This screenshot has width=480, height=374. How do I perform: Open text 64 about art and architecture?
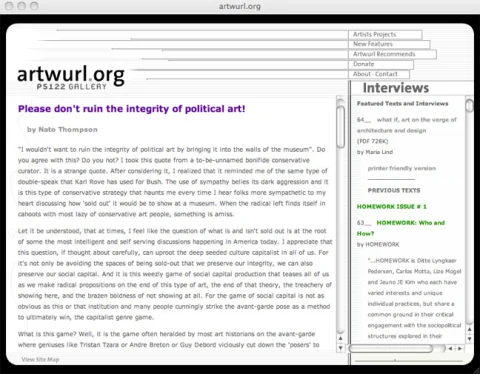pos(407,125)
